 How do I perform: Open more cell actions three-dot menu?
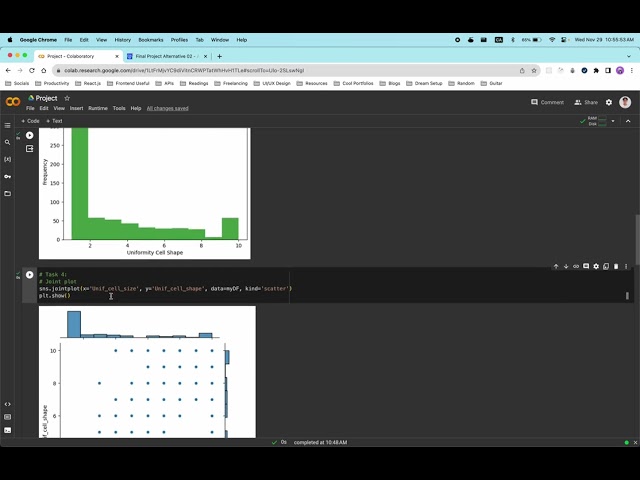pos(626,266)
